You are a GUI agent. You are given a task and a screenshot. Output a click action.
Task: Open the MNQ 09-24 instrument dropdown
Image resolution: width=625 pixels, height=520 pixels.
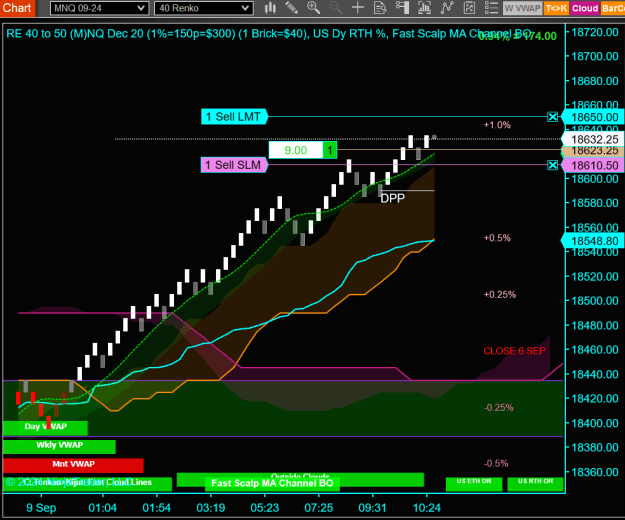(99, 8)
